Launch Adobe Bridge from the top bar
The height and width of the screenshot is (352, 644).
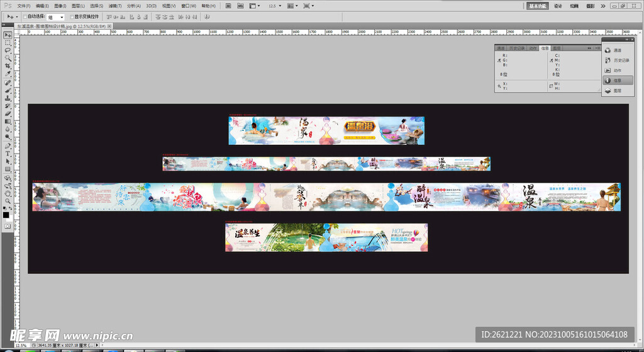pos(228,6)
